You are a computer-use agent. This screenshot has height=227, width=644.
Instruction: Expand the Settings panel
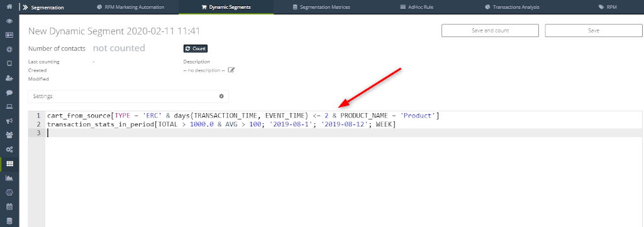tap(128, 96)
